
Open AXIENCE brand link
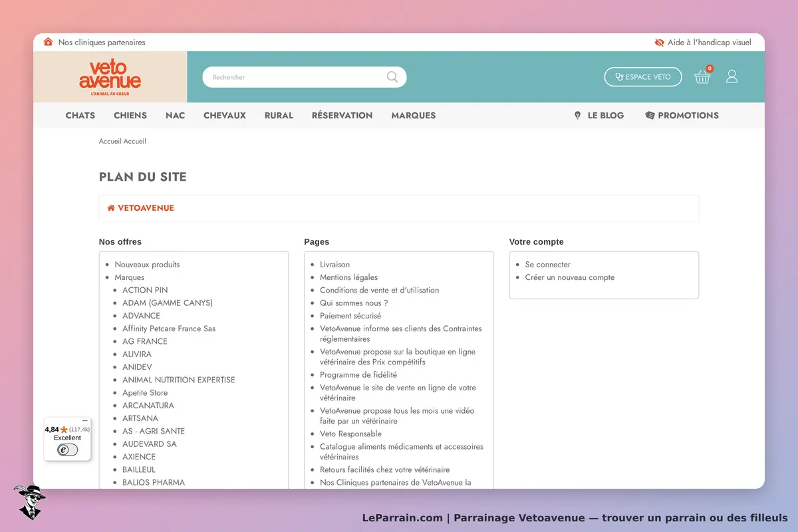coord(139,457)
